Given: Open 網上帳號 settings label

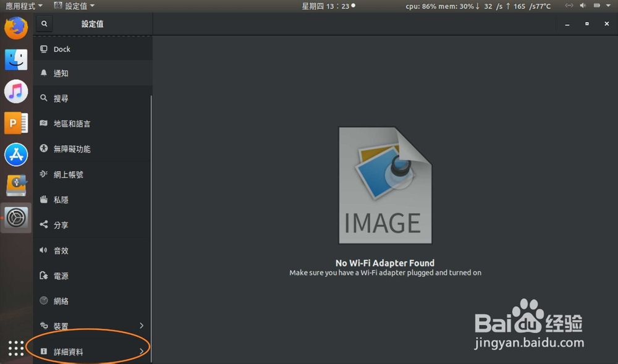Looking at the screenshot, I should (68, 174).
